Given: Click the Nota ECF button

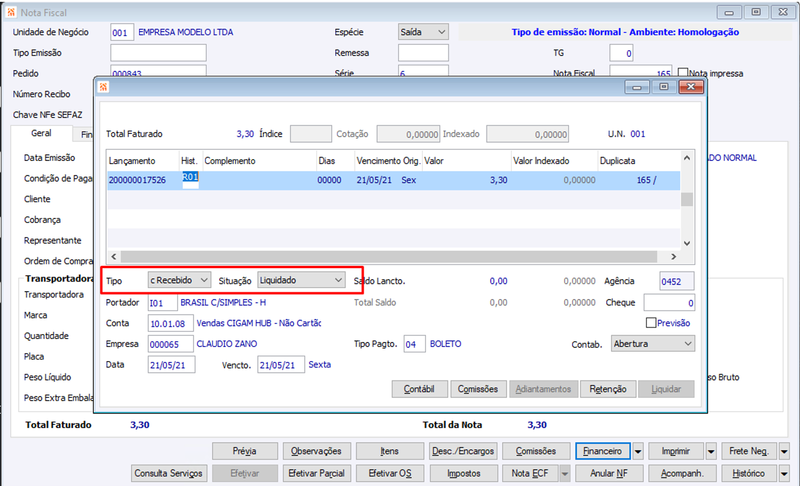Looking at the screenshot, I should (530, 473).
